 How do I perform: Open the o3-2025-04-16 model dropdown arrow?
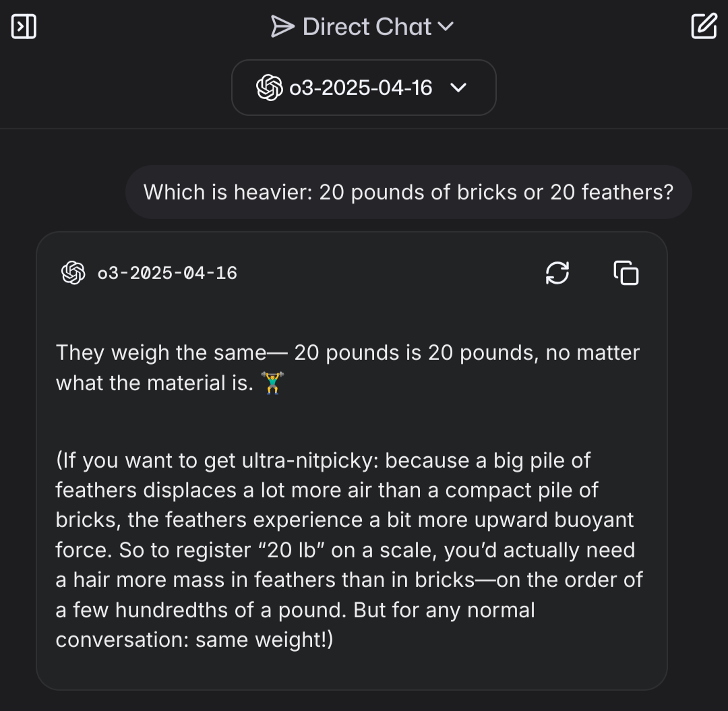point(459,88)
